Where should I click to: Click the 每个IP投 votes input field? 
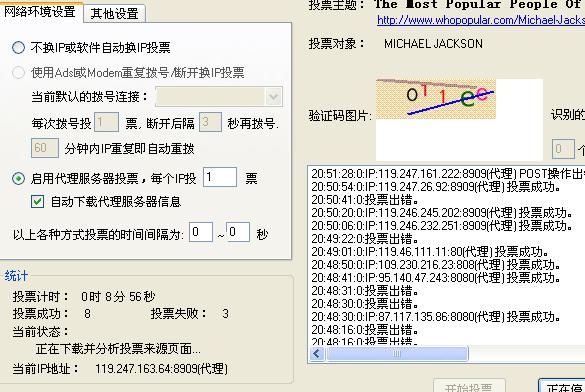coord(220,177)
